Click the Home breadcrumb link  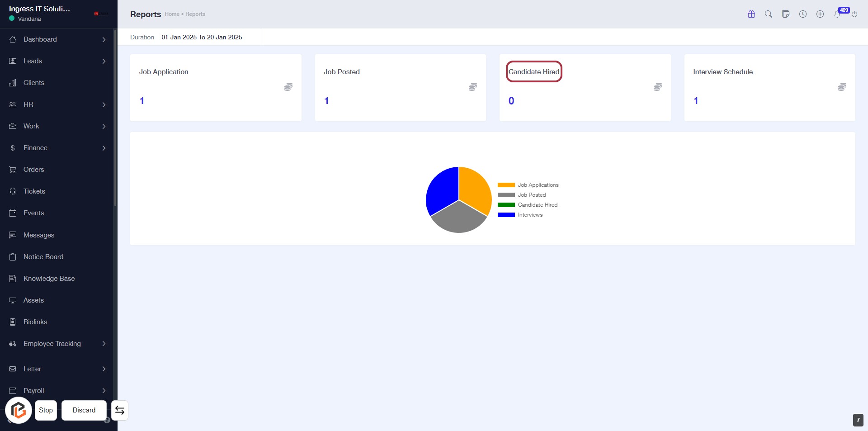click(x=172, y=14)
